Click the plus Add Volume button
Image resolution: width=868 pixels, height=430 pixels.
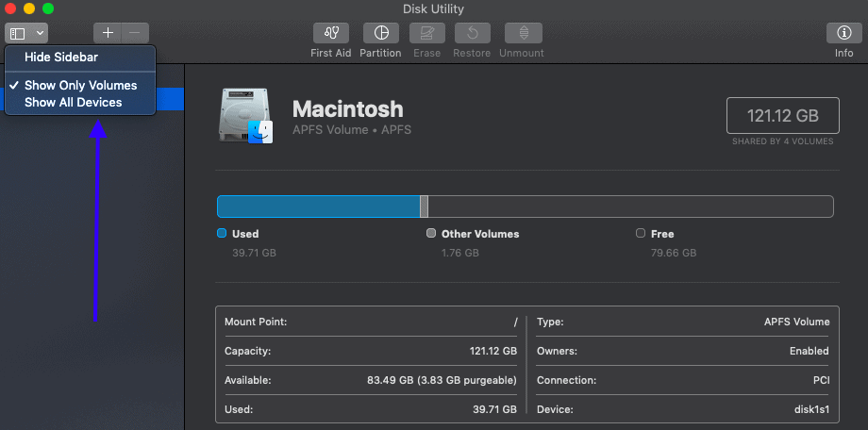click(x=108, y=33)
